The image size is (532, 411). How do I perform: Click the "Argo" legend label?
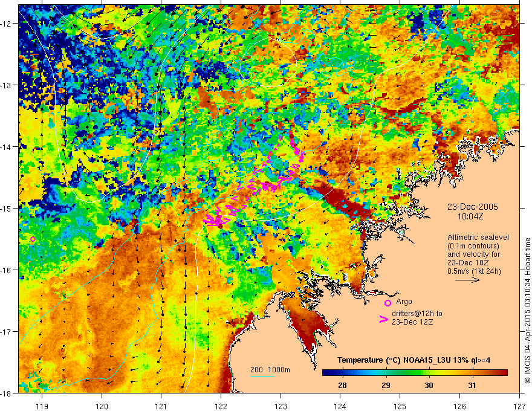click(404, 302)
